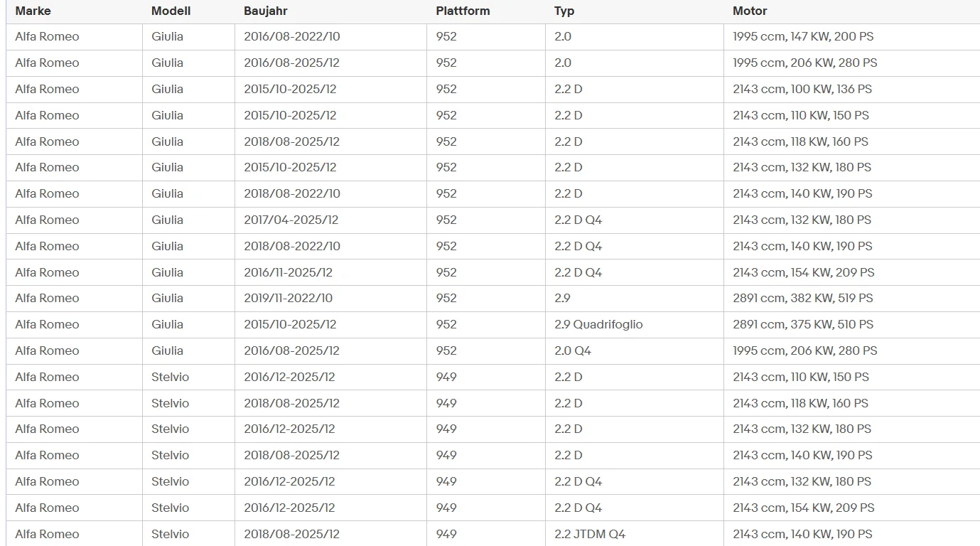Click platform "952" in the 2017/04-2025/12 row

pyautogui.click(x=446, y=220)
